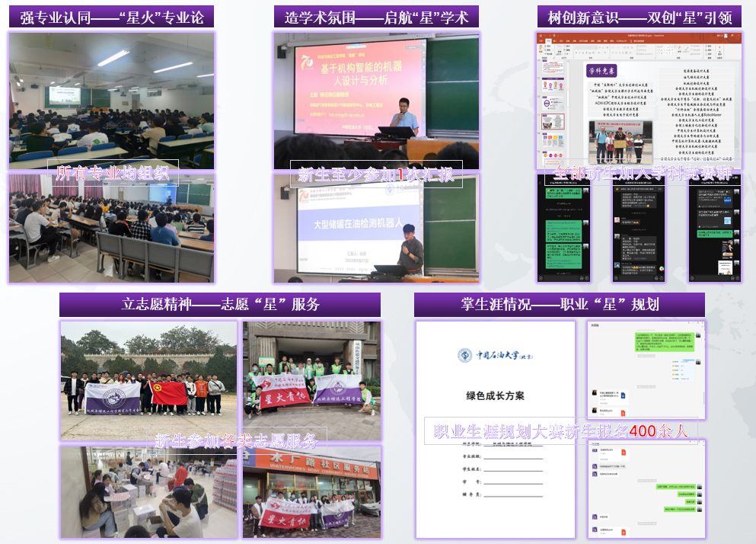The height and width of the screenshot is (544, 756).
Task: Click the 强专业认同 "星火"专业论 header
Action: 112,17
